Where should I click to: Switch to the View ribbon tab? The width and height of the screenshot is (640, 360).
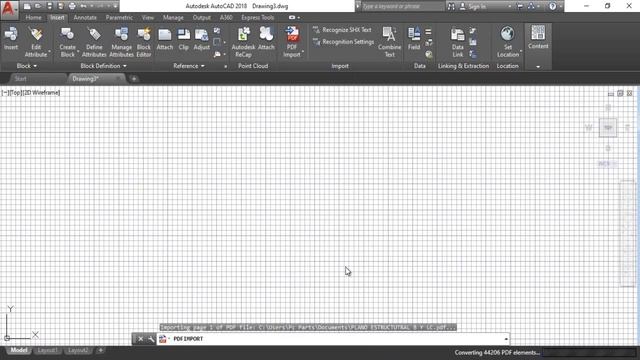click(x=148, y=18)
